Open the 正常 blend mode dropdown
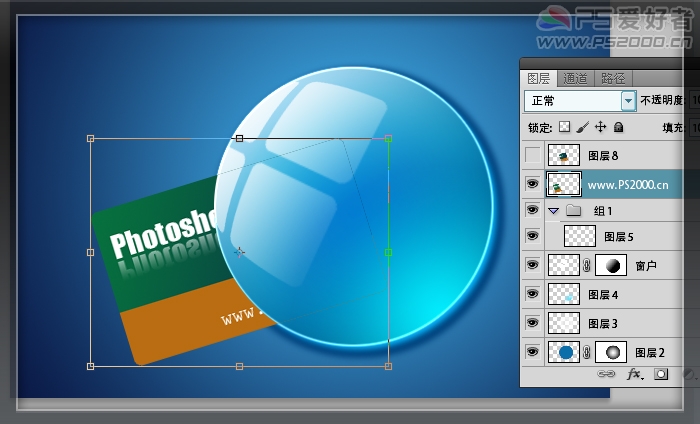The height and width of the screenshot is (424, 700). (x=629, y=101)
